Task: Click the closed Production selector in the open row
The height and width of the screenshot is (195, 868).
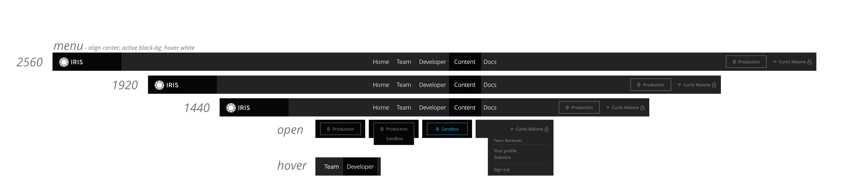Action: [x=340, y=129]
